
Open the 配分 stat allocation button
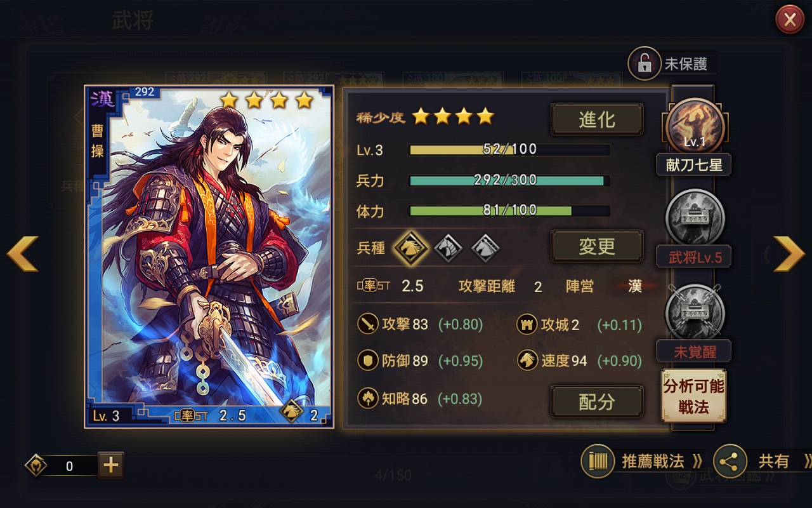(x=597, y=401)
